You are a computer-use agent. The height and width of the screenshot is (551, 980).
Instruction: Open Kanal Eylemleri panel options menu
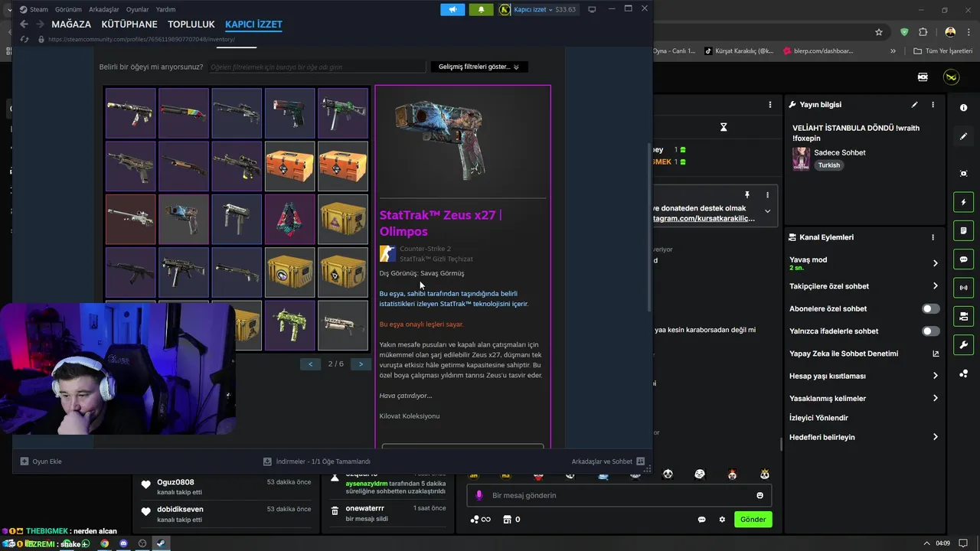(933, 237)
